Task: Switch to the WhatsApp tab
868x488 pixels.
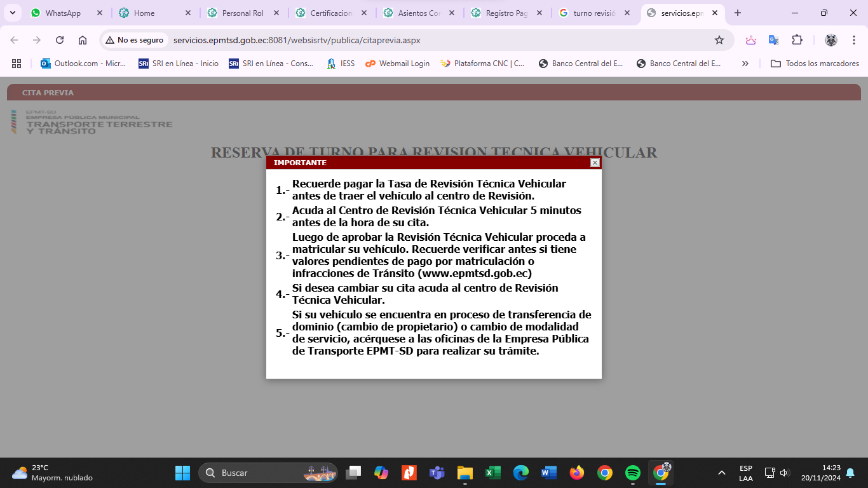Action: click(x=62, y=13)
